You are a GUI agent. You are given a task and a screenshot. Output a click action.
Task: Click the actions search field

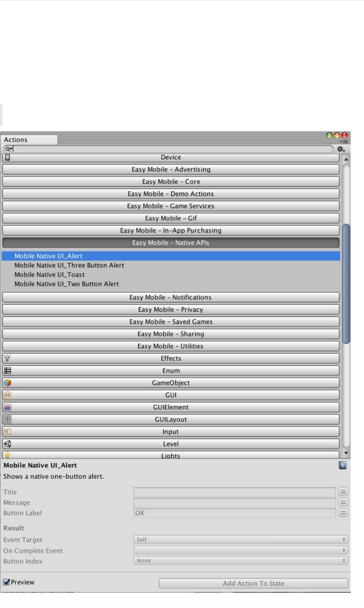[168, 149]
